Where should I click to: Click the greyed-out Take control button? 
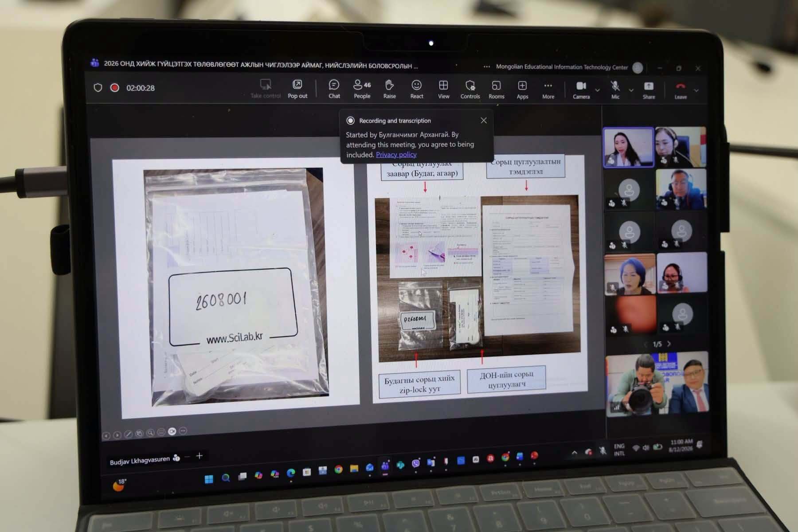(x=266, y=89)
